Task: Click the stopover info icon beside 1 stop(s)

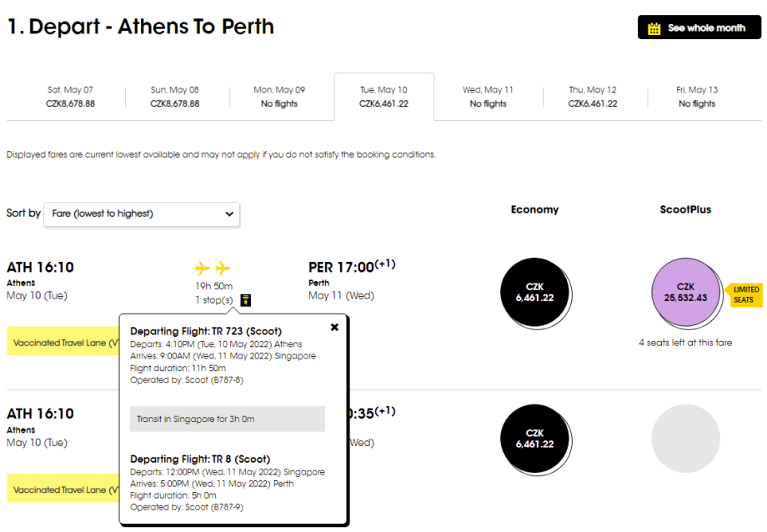Action: coord(246,300)
